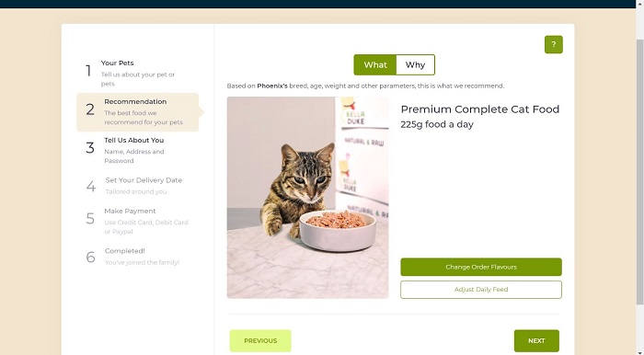The image size is (644, 355).
Task: Open the question mark help button
Action: click(x=553, y=44)
